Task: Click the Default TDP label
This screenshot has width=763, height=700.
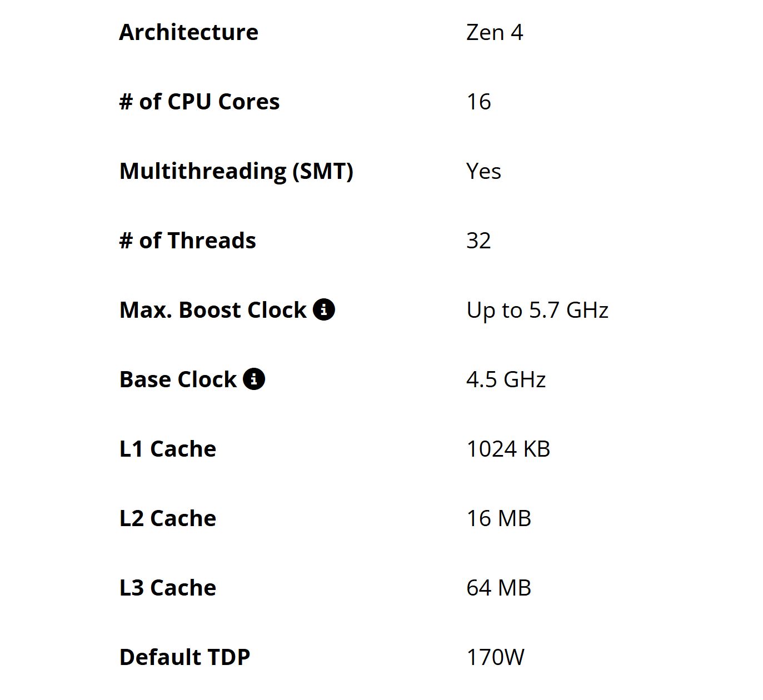Action: click(x=184, y=657)
